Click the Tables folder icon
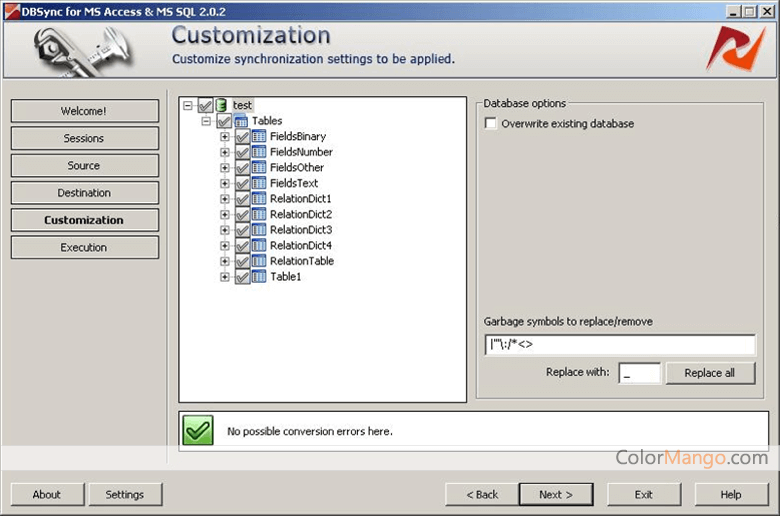 pos(241,121)
